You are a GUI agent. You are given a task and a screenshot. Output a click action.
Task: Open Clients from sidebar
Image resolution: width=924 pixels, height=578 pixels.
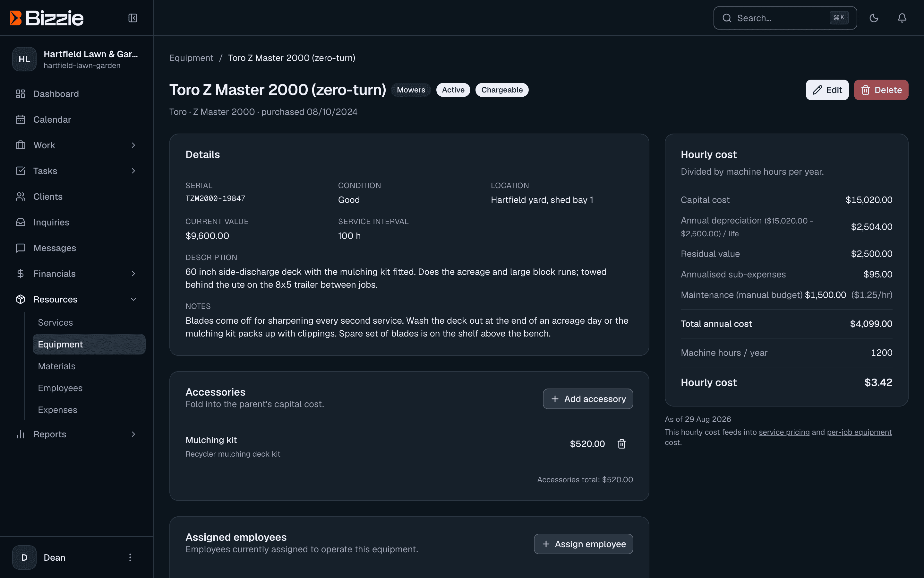(x=77, y=197)
